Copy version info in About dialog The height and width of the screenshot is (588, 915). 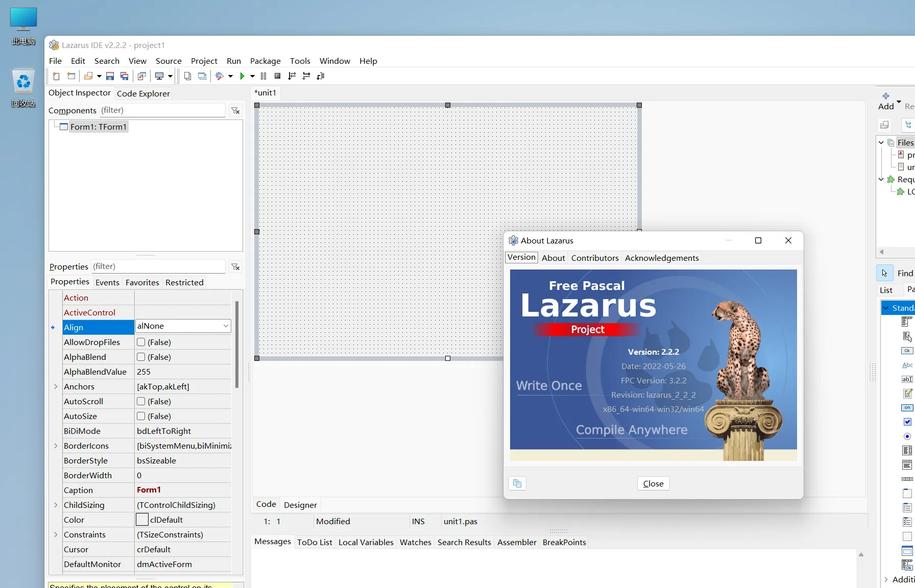click(x=517, y=483)
